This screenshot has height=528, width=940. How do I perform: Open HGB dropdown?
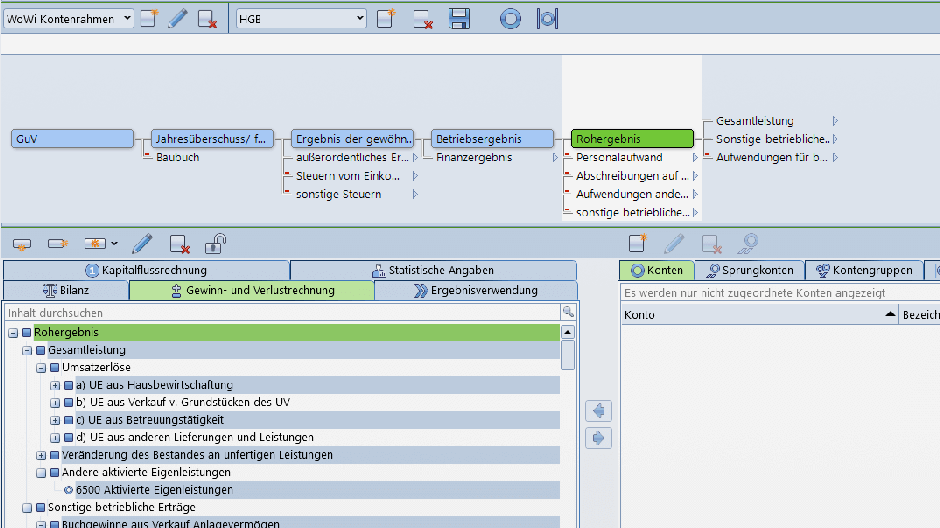[359, 19]
